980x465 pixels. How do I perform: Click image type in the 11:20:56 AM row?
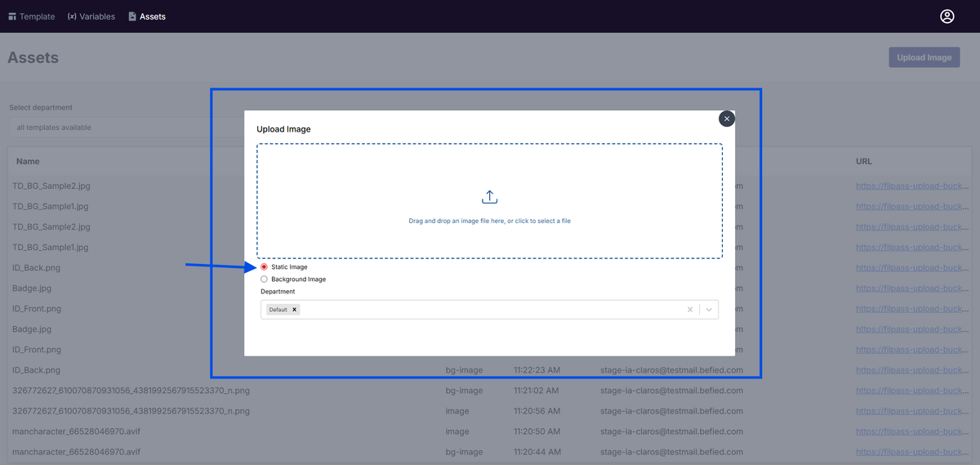[457, 411]
